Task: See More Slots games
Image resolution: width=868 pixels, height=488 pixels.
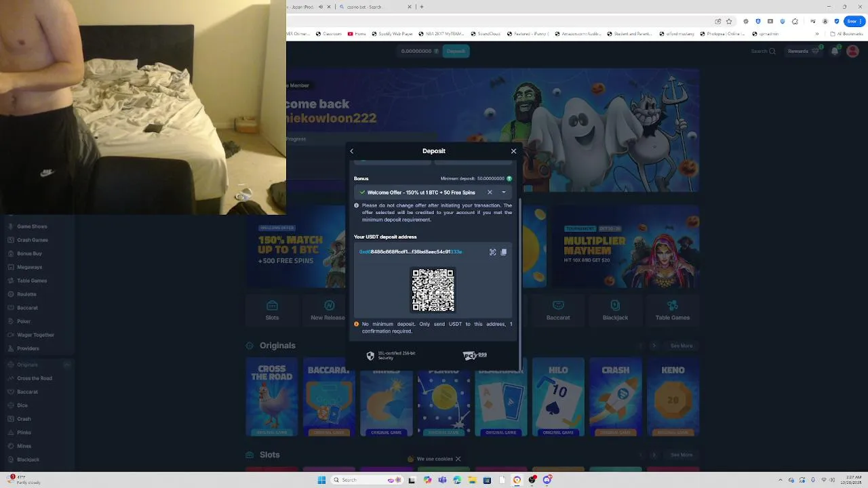Action: (x=682, y=455)
